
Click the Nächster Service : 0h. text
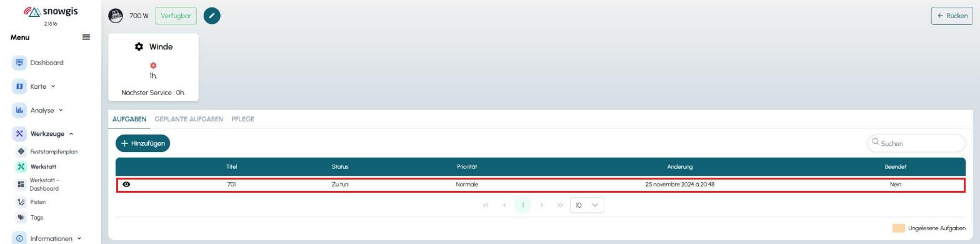point(153,93)
